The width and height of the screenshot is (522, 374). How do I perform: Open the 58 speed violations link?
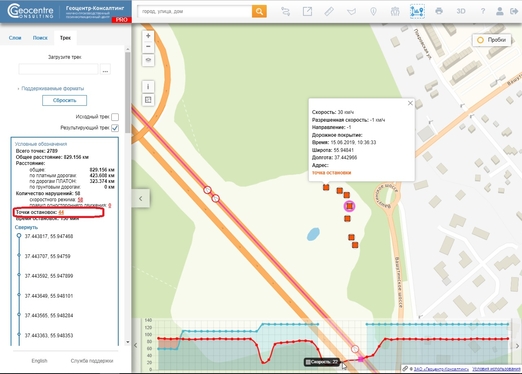tap(80, 200)
